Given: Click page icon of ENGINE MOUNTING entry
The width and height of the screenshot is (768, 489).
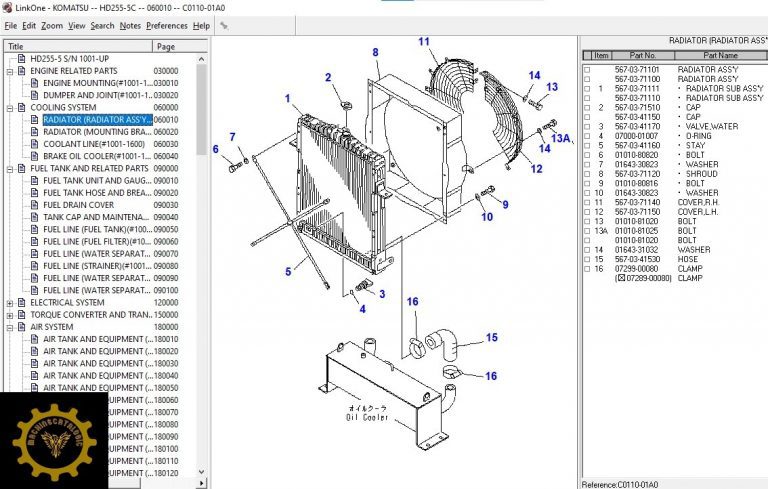Looking at the screenshot, I should pyautogui.click(x=34, y=83).
